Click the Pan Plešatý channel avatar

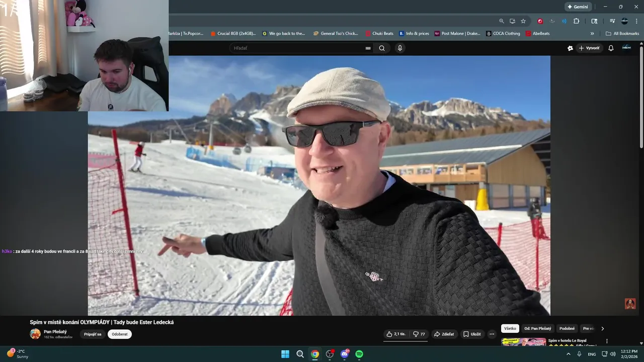point(35,334)
